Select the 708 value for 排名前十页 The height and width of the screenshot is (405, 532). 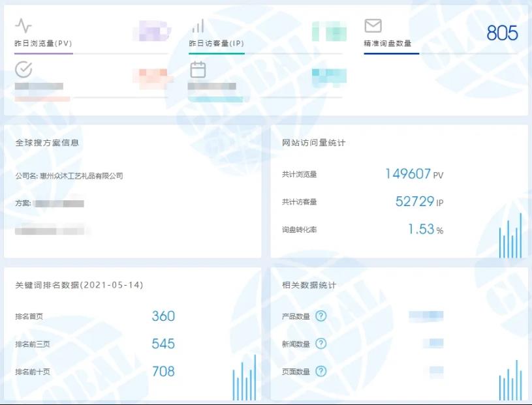pos(162,372)
